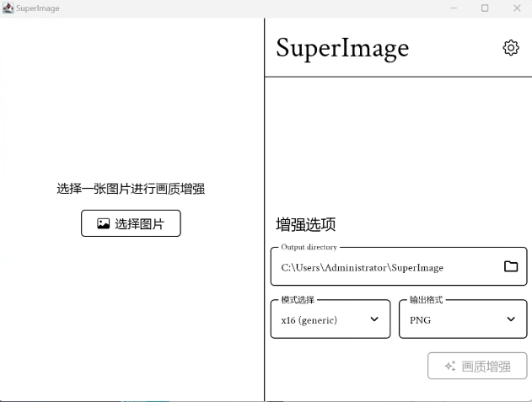
Task: Open the 模式选择 mode dropdown
Action: tap(330, 319)
